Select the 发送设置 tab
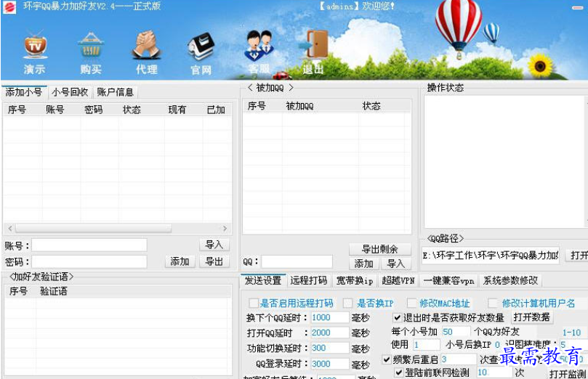Image resolution: width=588 pixels, height=379 pixels. (263, 280)
